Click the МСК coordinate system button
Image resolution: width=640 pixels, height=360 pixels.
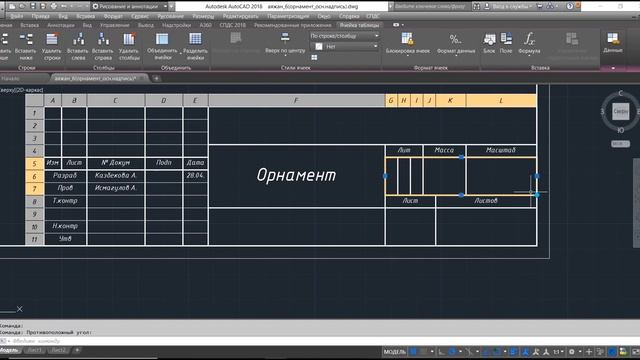point(620,144)
